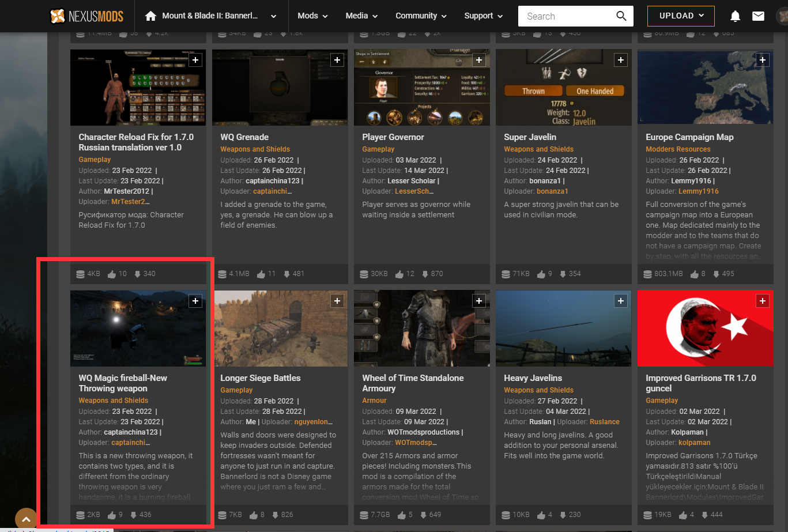Click plus icon on Improved Garrisons TR thumbnail
The image size is (788, 532).
[763, 301]
